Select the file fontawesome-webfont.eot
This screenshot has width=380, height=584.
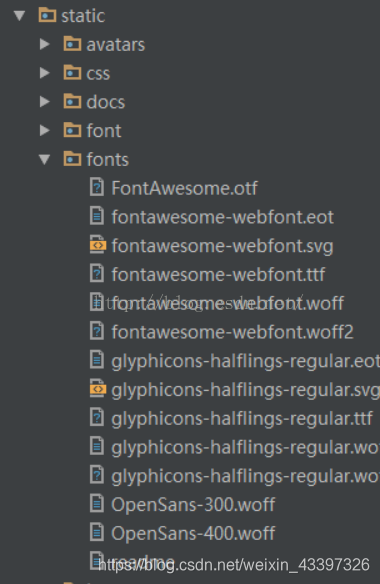pyautogui.click(x=222, y=217)
